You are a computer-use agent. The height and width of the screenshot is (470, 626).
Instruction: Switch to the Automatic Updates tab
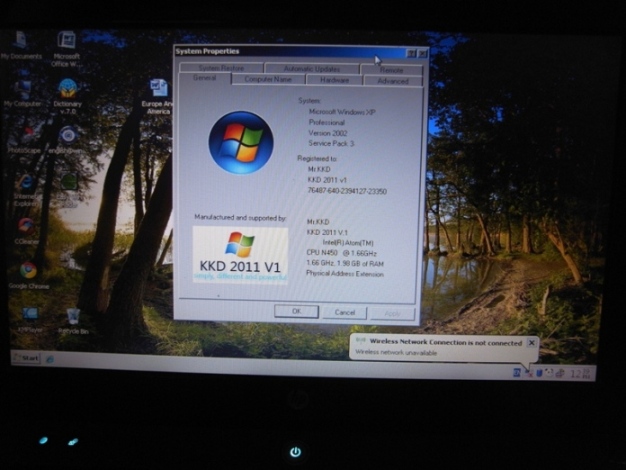point(311,68)
